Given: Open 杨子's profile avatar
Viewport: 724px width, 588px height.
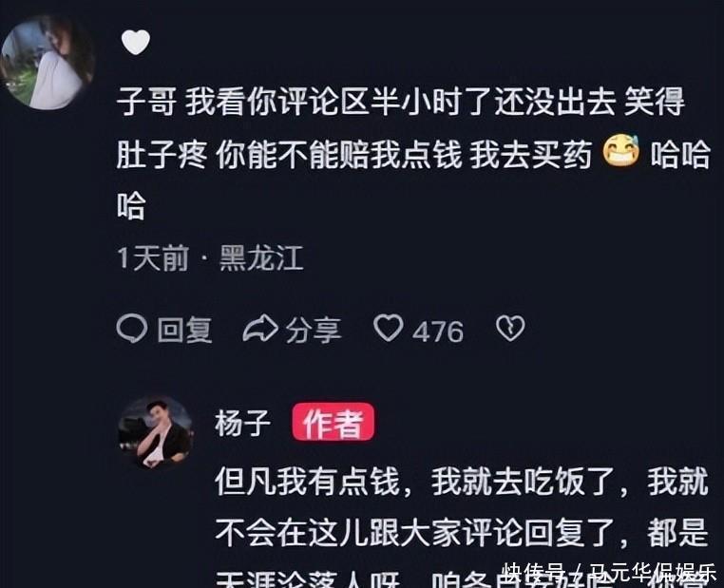Looking at the screenshot, I should click(156, 432).
